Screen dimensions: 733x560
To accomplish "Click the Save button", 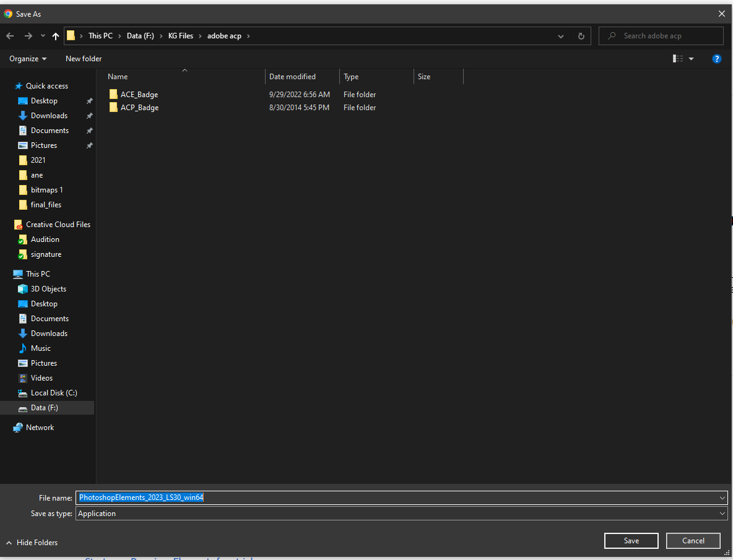I will tap(631, 540).
